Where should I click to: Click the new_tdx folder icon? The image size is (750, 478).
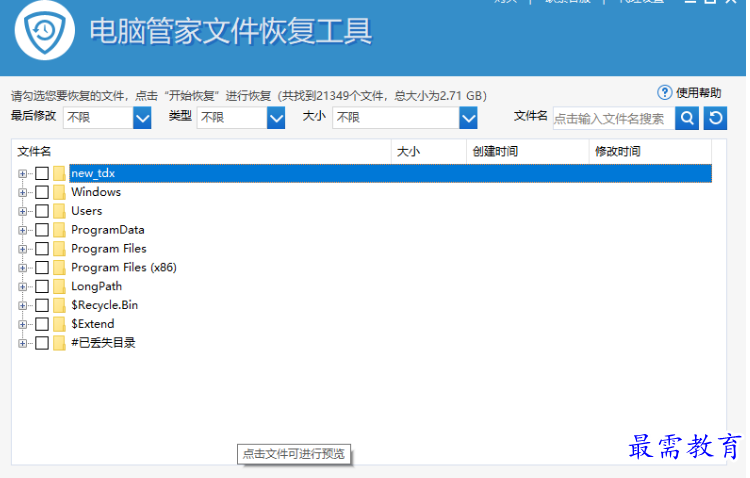(x=59, y=173)
